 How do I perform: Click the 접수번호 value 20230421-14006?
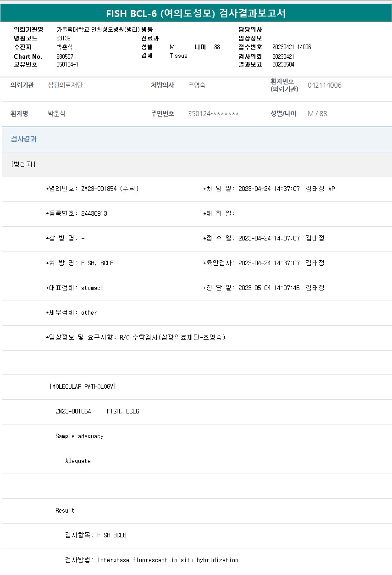291,47
